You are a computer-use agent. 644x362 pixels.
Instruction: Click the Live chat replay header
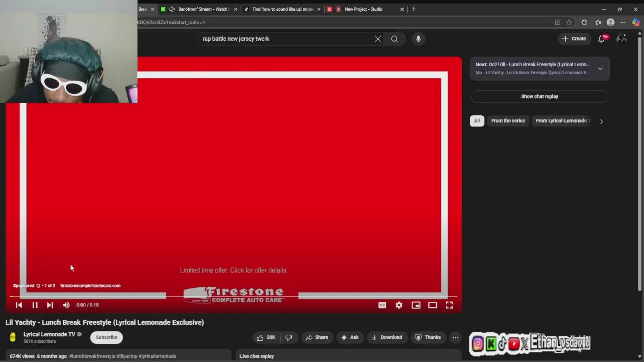click(257, 356)
